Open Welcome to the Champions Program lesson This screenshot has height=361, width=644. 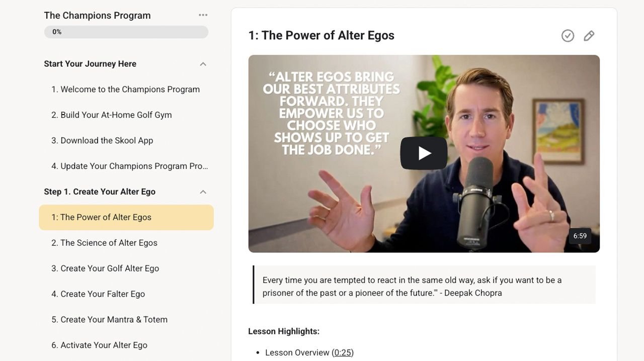click(x=126, y=89)
